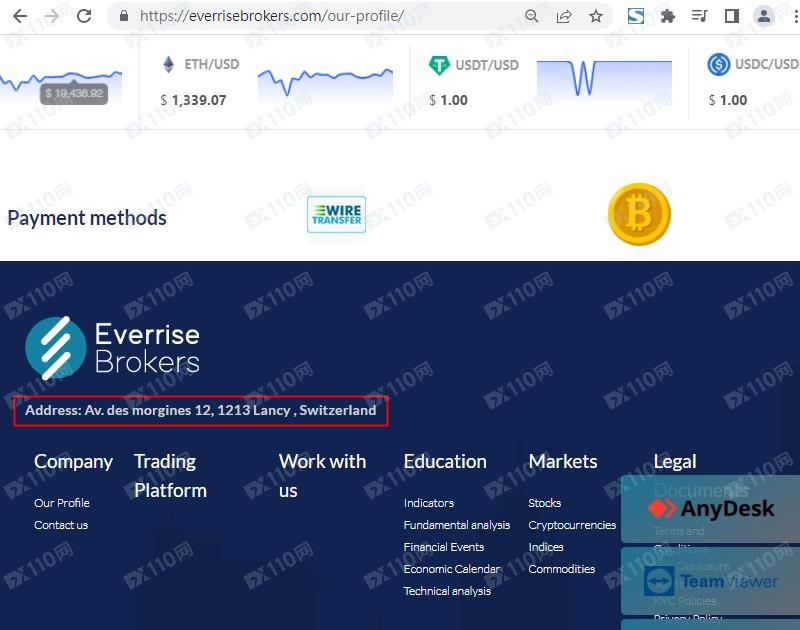Open the Technical analysis education link
Screen dimensions: 800x630
pos(447,591)
